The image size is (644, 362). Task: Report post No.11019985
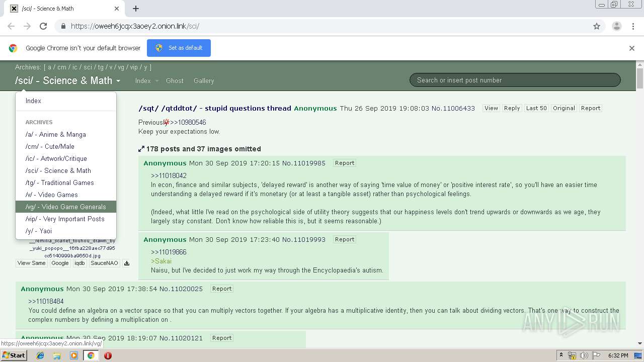345,163
